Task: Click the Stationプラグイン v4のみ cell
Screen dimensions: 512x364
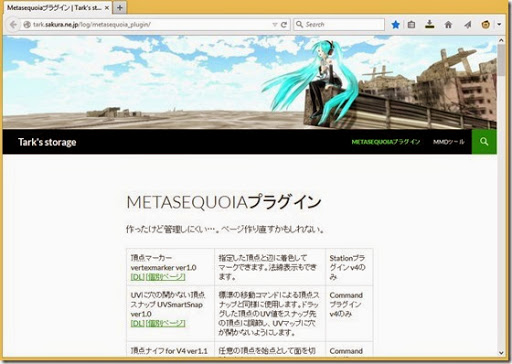Action: click(x=349, y=267)
